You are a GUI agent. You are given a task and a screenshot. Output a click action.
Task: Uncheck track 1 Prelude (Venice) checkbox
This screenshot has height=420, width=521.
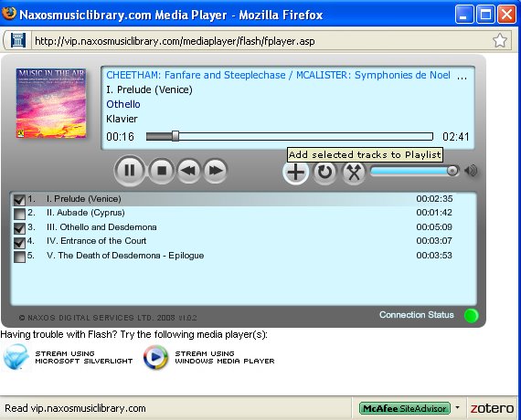pos(19,200)
